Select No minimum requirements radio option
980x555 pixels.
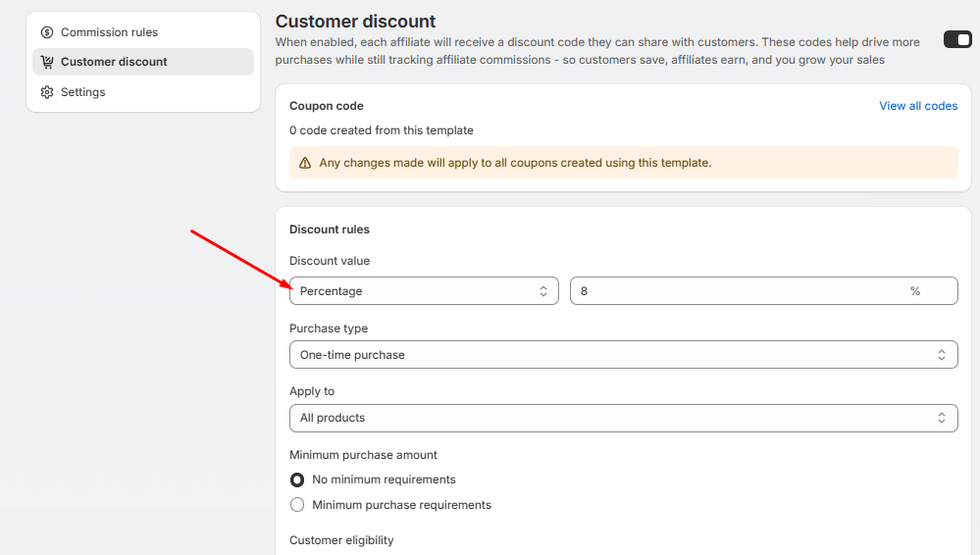point(297,480)
